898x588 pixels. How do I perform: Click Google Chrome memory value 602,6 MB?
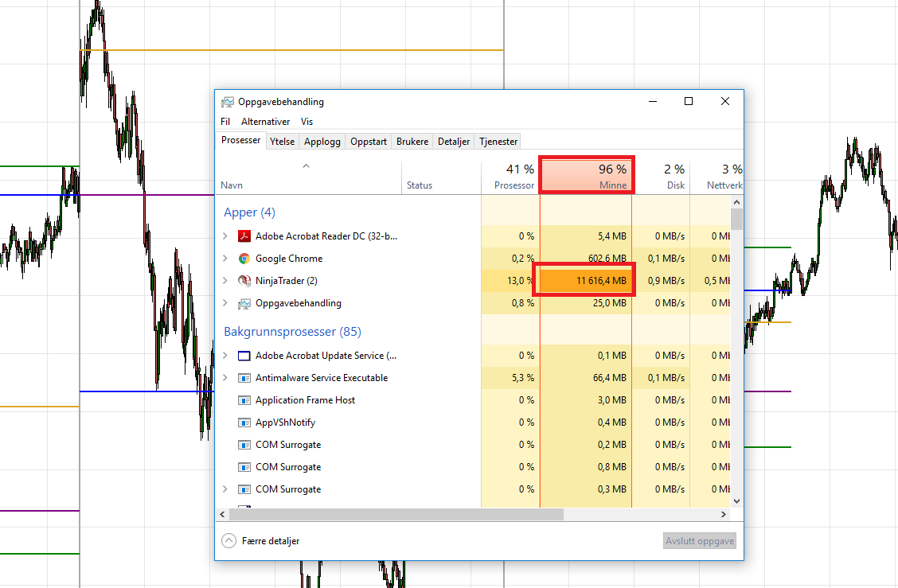click(x=607, y=259)
